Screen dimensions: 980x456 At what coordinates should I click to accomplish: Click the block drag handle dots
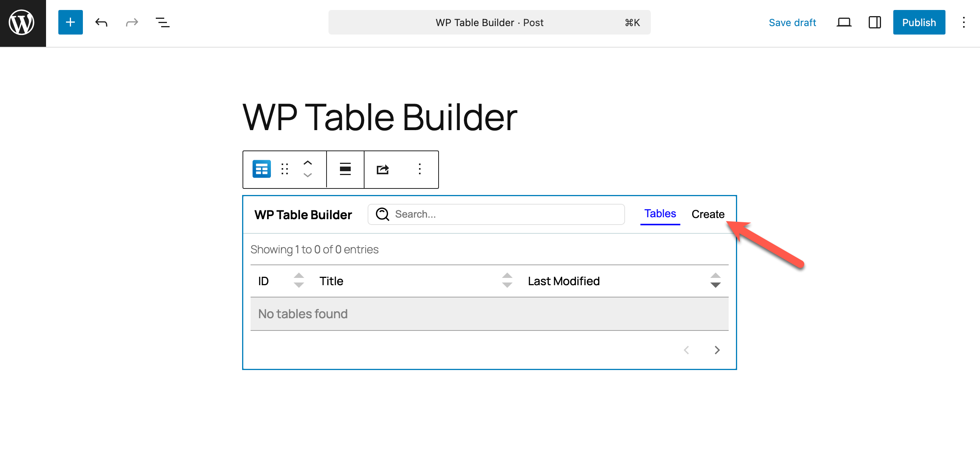pos(284,169)
